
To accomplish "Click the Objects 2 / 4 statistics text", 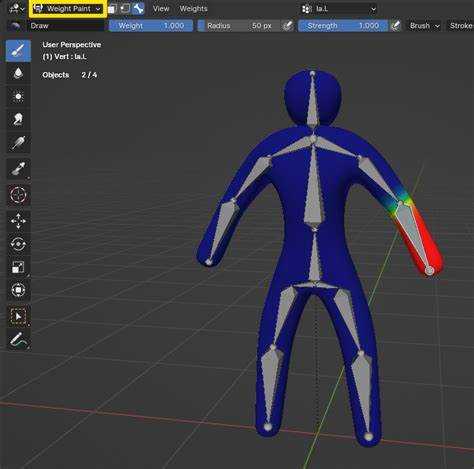I will click(70, 75).
